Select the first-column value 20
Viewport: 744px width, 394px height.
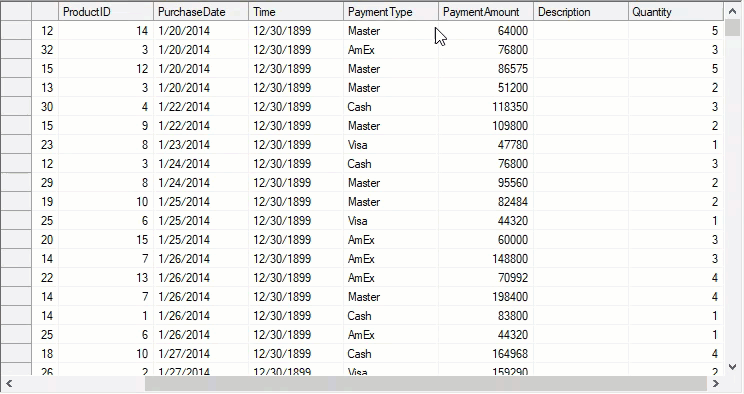click(x=45, y=240)
